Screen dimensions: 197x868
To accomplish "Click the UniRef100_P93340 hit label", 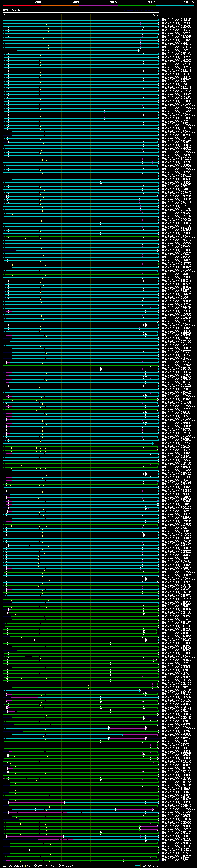I will click(176, 365).
